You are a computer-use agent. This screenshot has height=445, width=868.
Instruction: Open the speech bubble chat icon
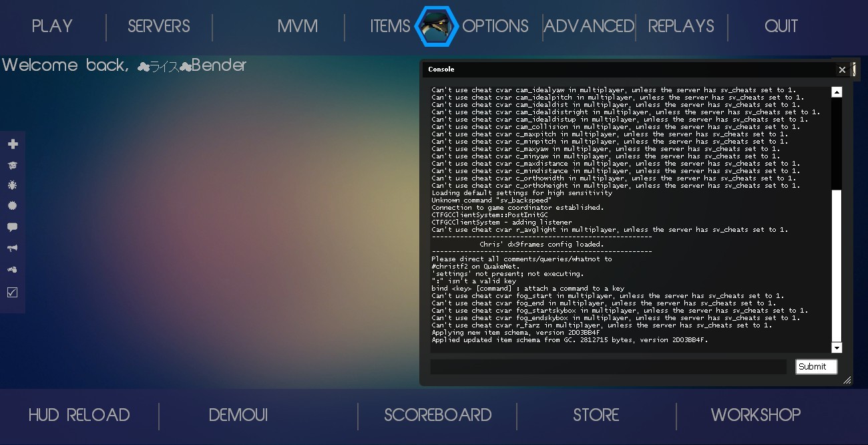point(12,227)
